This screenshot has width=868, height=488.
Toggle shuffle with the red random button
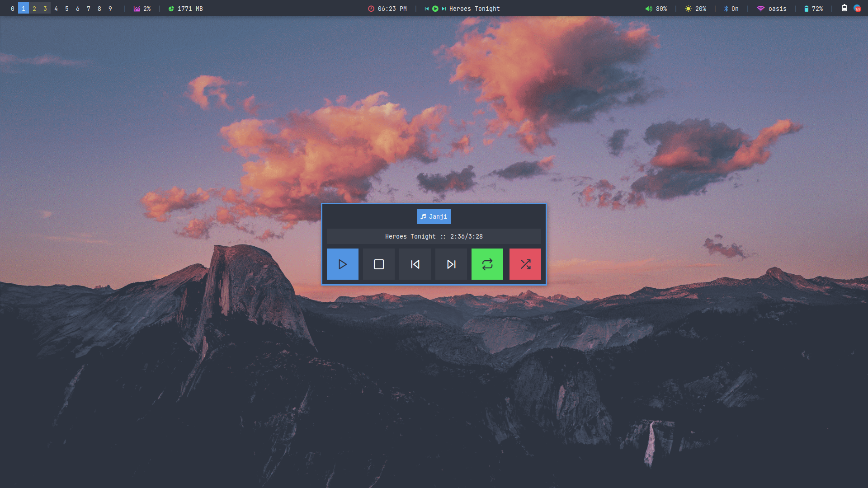tap(525, 264)
